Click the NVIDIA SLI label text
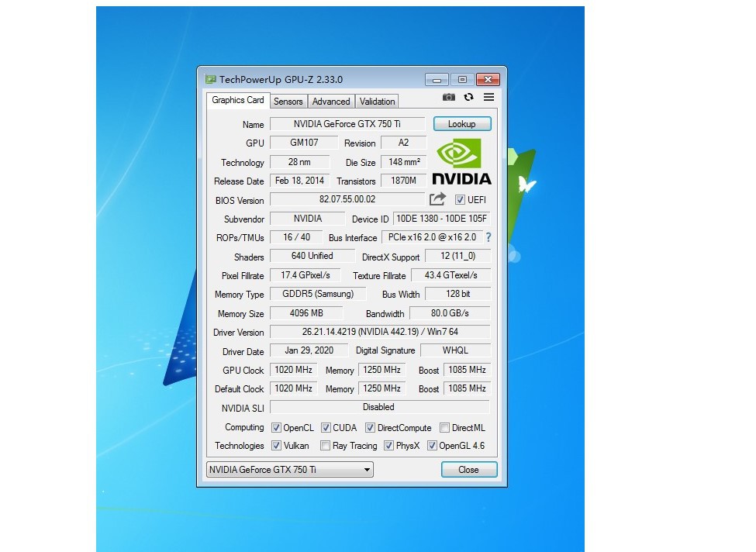This screenshot has width=756, height=552. [243, 409]
